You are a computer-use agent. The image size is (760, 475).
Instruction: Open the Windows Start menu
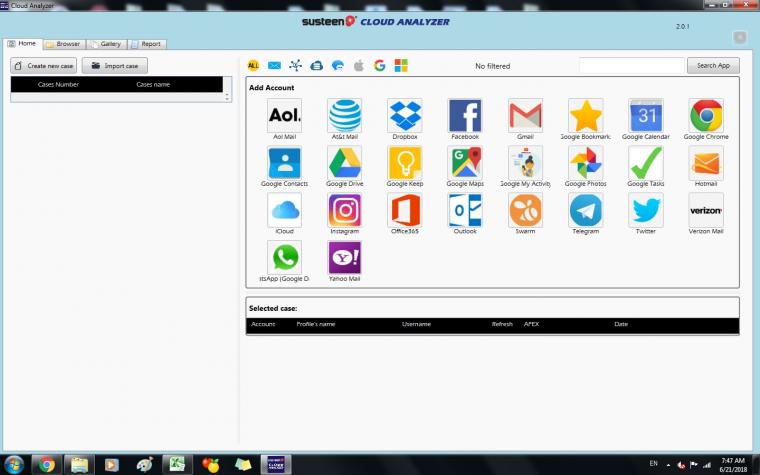pos(14,465)
